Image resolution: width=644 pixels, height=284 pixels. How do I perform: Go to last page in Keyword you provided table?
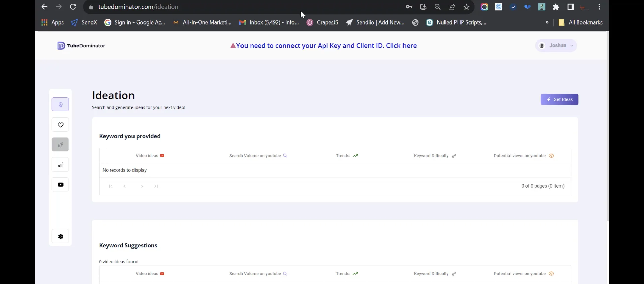tap(156, 186)
